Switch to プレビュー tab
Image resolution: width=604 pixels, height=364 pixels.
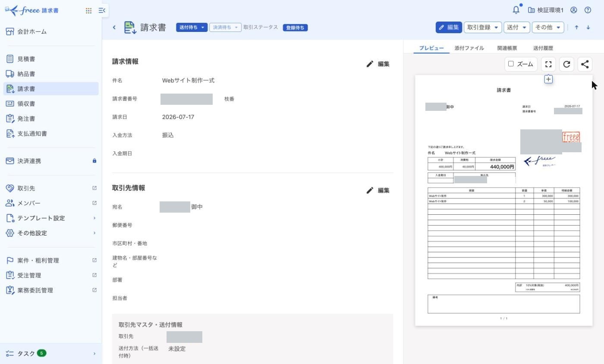click(x=431, y=48)
